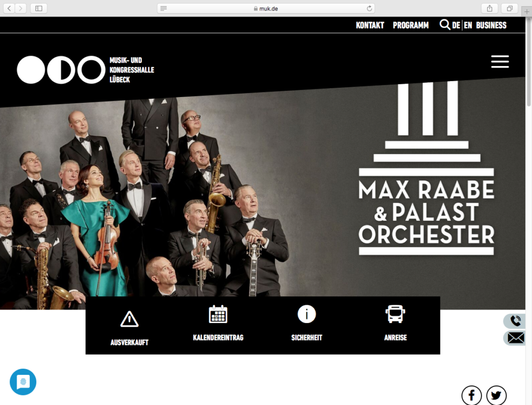Click the Anreise bus icon
The image size is (532, 405).
pos(395,314)
